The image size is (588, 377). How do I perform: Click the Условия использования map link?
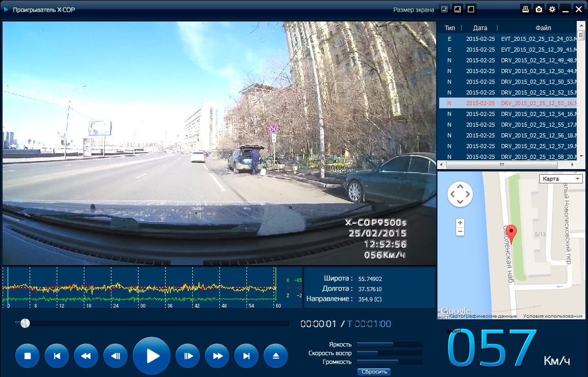(553, 316)
